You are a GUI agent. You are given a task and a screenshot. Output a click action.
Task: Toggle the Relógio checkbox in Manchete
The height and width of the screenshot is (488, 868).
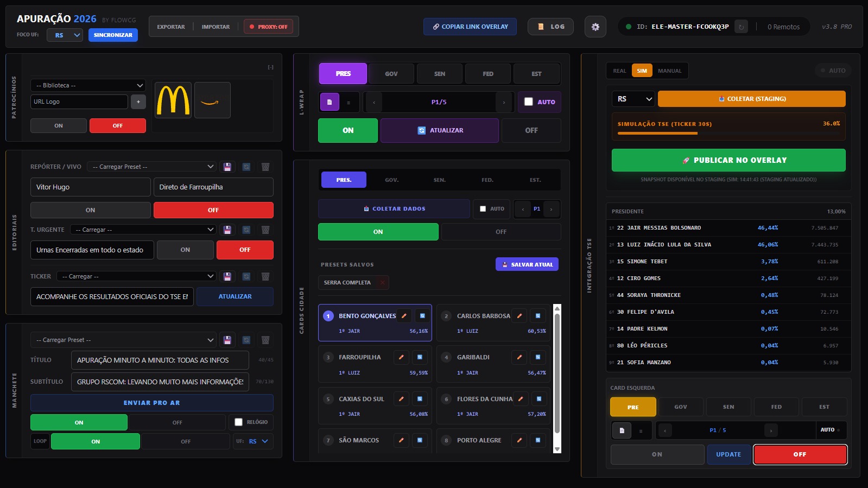[238, 422]
